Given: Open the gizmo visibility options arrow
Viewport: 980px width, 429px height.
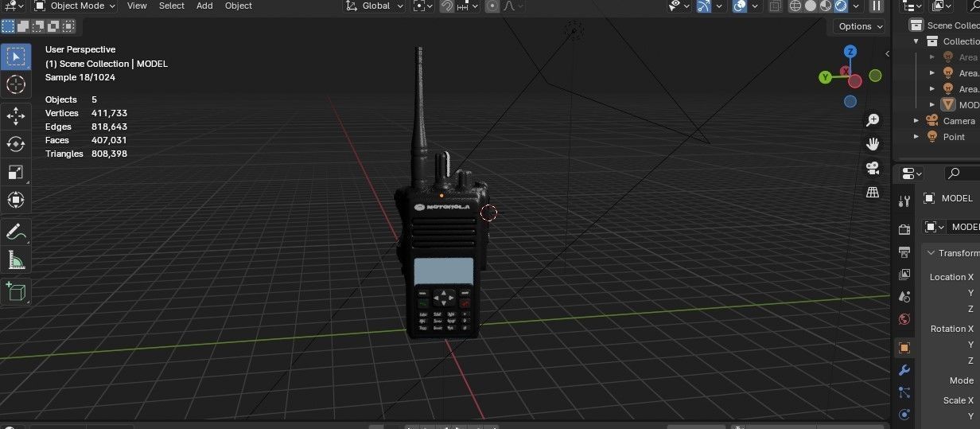Looking at the screenshot, I should [720, 6].
